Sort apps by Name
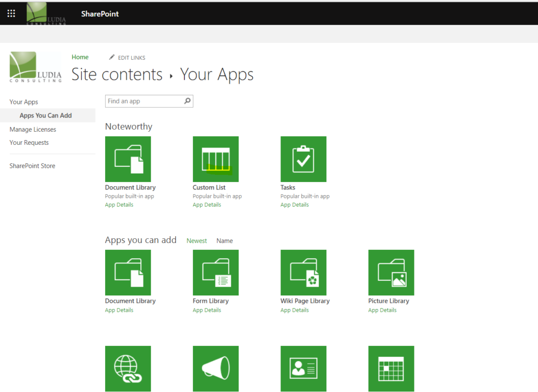 point(224,240)
